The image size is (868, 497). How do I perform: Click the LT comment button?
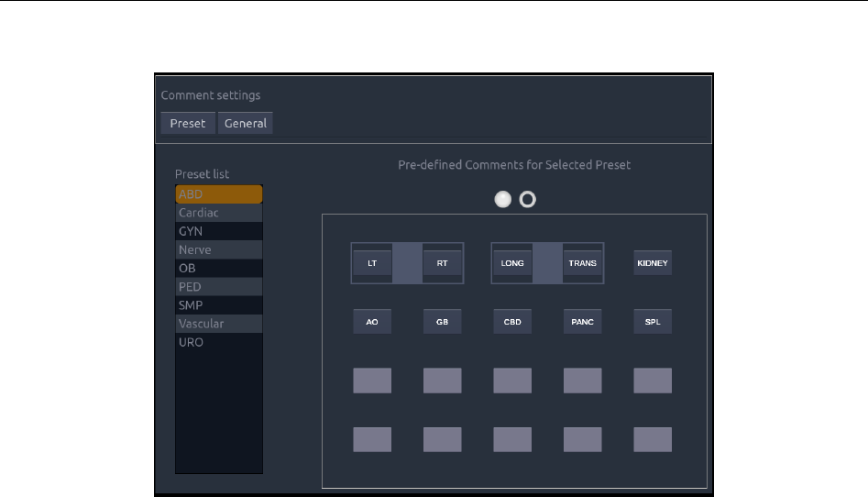pos(372,263)
